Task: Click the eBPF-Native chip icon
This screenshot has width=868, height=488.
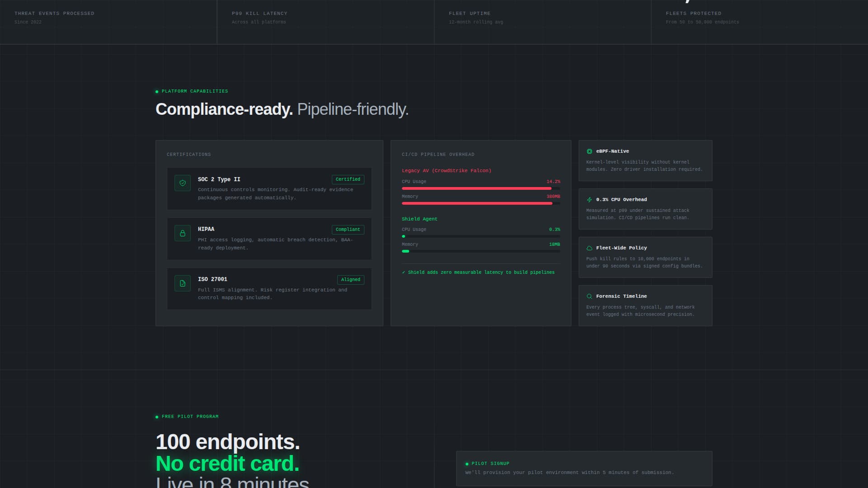Action: [x=589, y=151]
